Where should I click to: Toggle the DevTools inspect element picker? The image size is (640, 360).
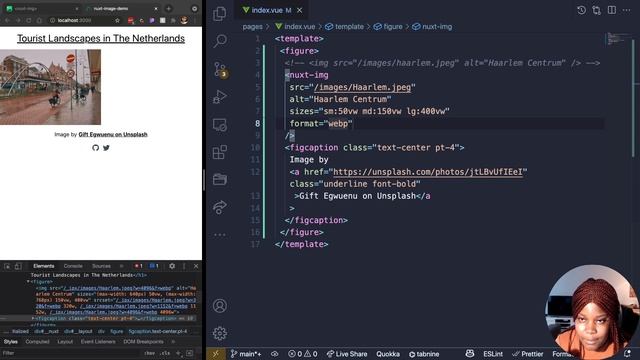point(7,266)
